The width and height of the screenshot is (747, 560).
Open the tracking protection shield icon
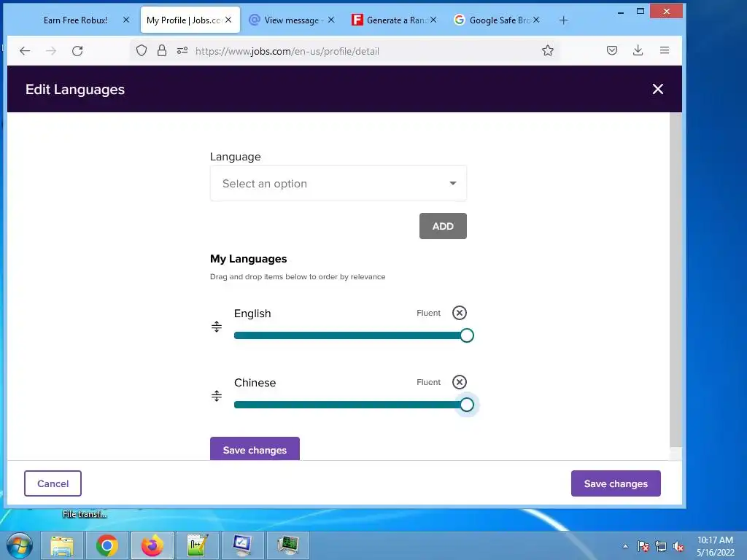tap(142, 50)
